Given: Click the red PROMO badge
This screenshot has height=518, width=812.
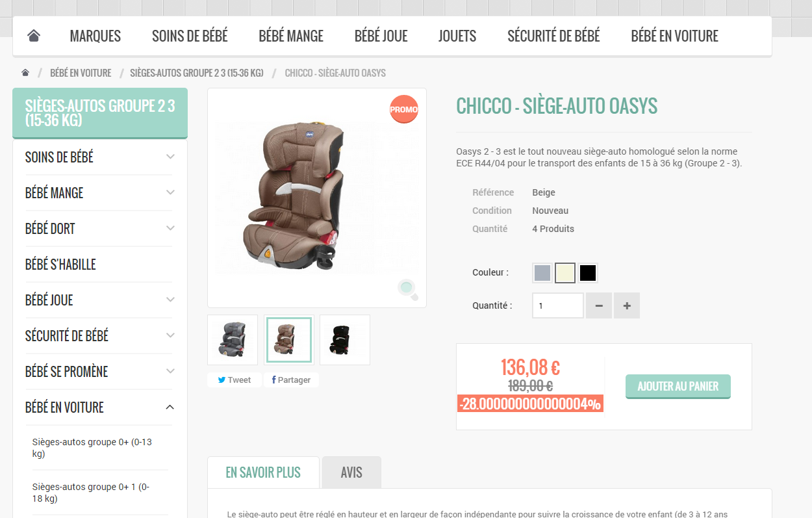Looking at the screenshot, I should [403, 109].
